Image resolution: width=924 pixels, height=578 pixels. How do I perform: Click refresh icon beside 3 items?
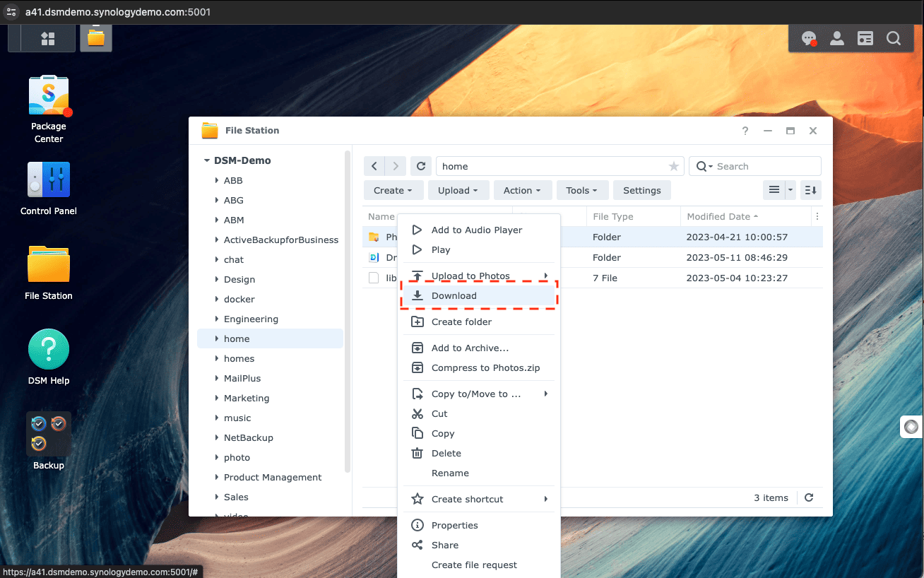coord(809,497)
